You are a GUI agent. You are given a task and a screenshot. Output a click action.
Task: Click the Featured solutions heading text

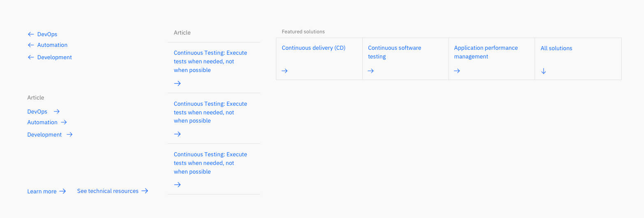click(303, 32)
